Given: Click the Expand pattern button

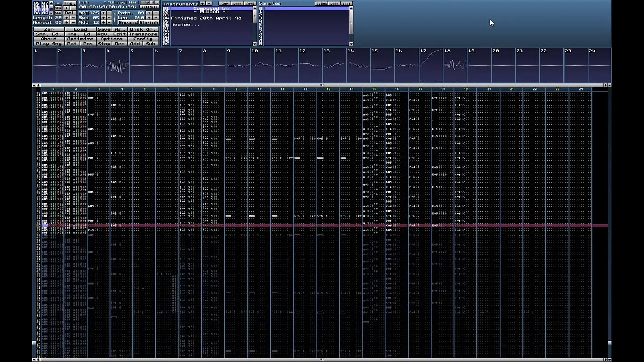Looking at the screenshot, I should point(128,22).
